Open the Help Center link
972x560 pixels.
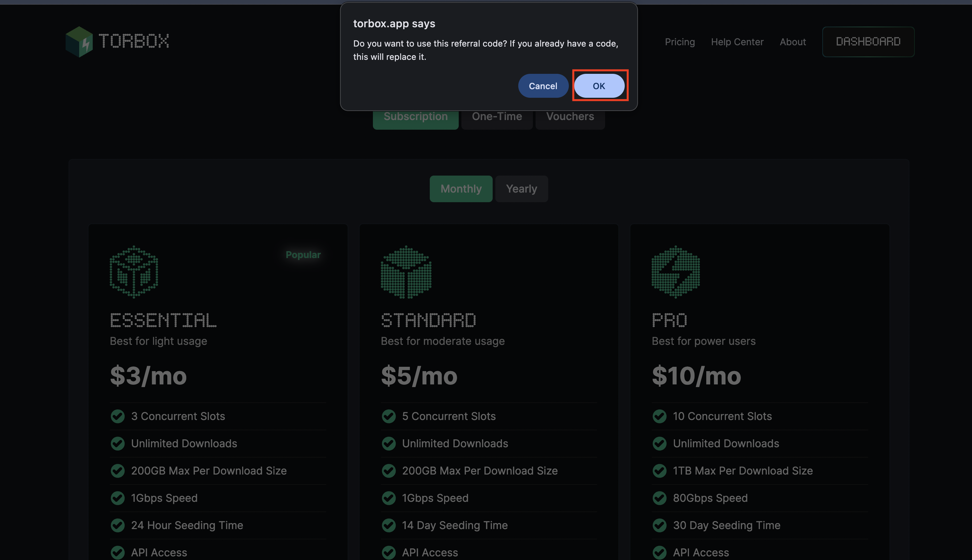coord(737,42)
